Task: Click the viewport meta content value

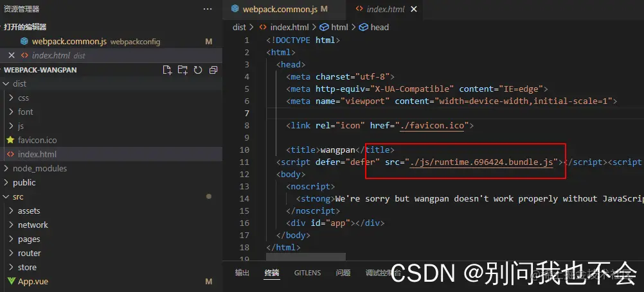Action: tap(523, 101)
